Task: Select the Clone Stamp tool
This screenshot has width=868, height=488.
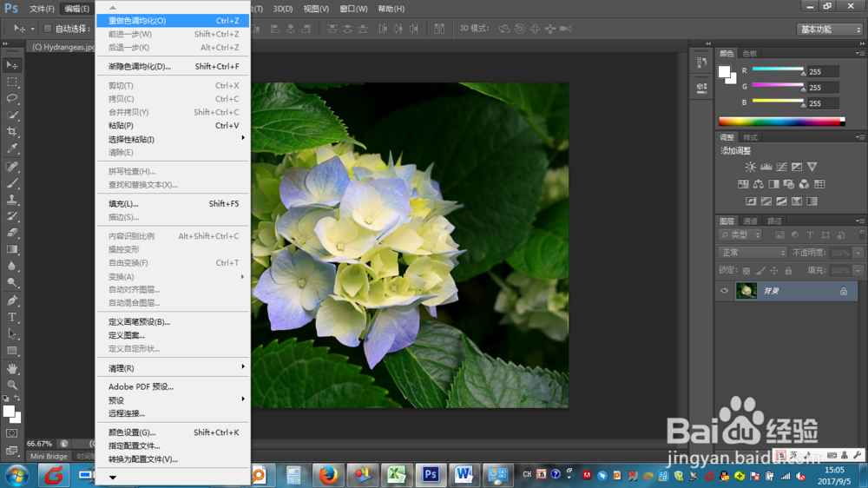Action: tap(12, 200)
